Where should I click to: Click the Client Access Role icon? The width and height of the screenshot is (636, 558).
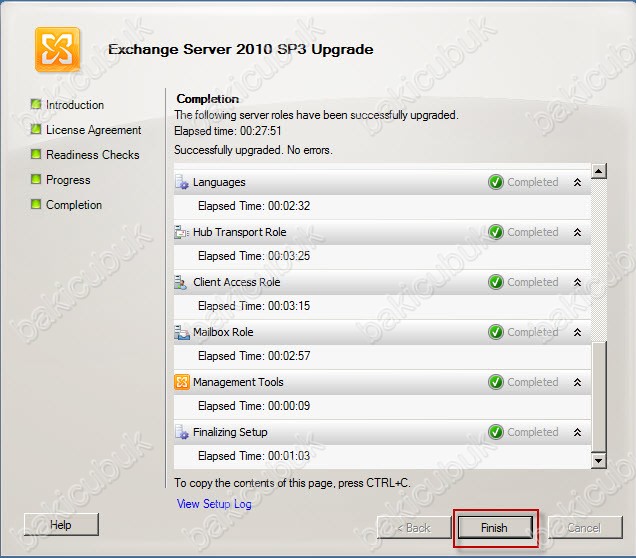point(181,282)
